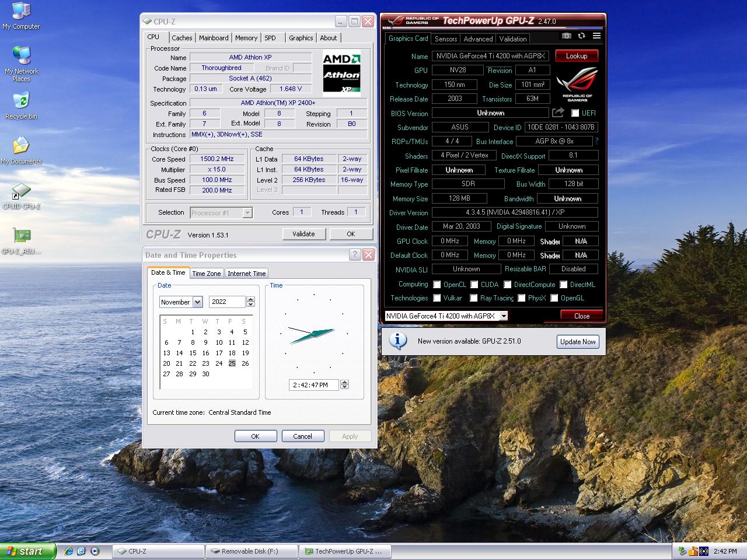Click the Update Now button
The height and width of the screenshot is (560, 747).
tap(578, 342)
